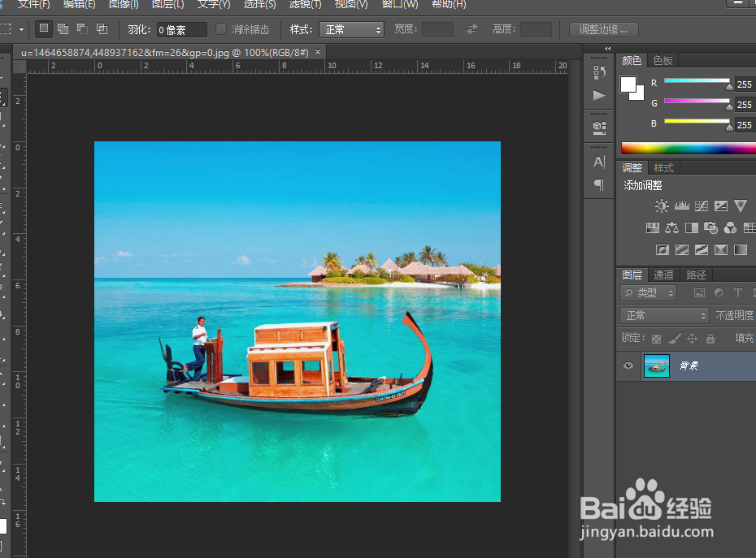
Task: Open the 3D panel cube icon
Action: tap(599, 128)
